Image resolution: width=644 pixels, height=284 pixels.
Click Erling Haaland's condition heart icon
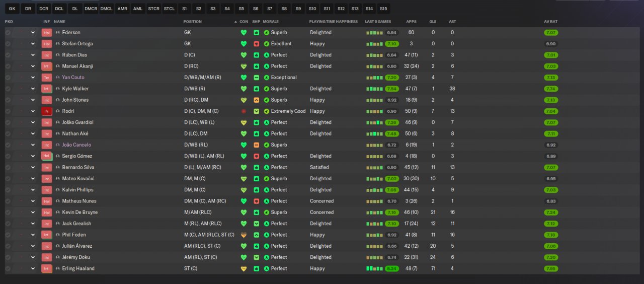pos(244,269)
